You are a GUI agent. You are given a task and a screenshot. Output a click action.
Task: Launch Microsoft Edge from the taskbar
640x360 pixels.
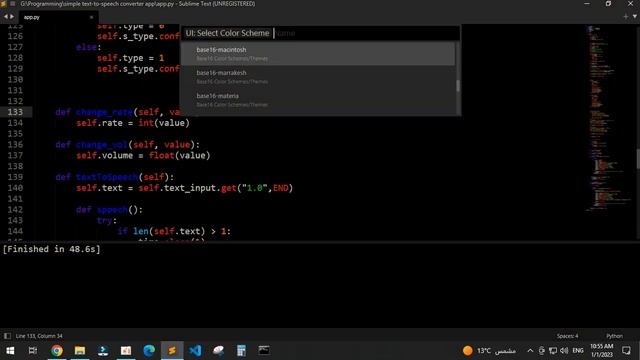149,351
